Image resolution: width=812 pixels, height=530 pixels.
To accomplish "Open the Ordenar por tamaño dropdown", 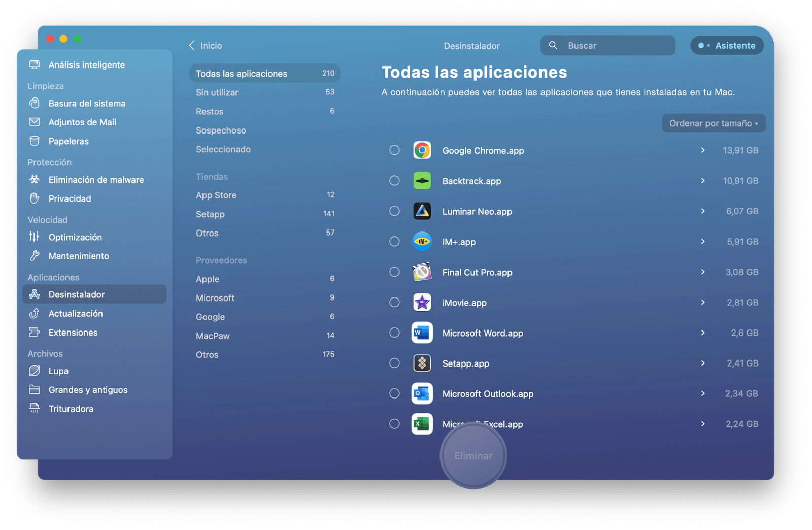I will [x=713, y=123].
